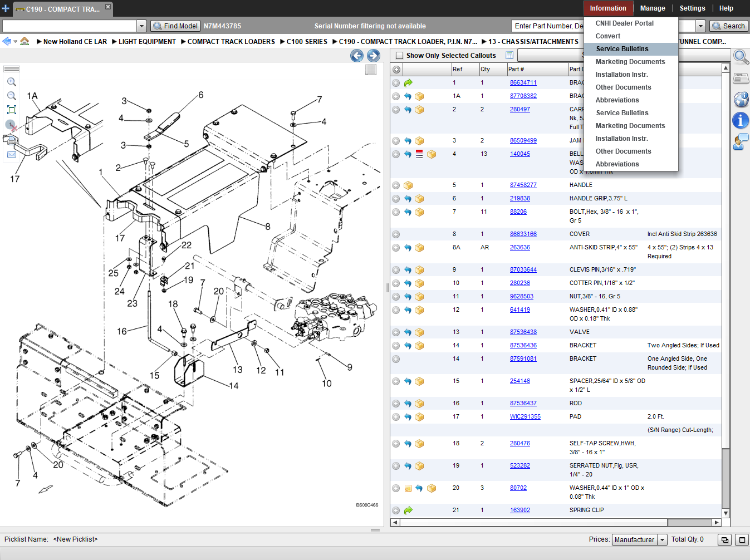
Task: Select the highlighted Service Bulletins menu entry
Action: (x=631, y=49)
